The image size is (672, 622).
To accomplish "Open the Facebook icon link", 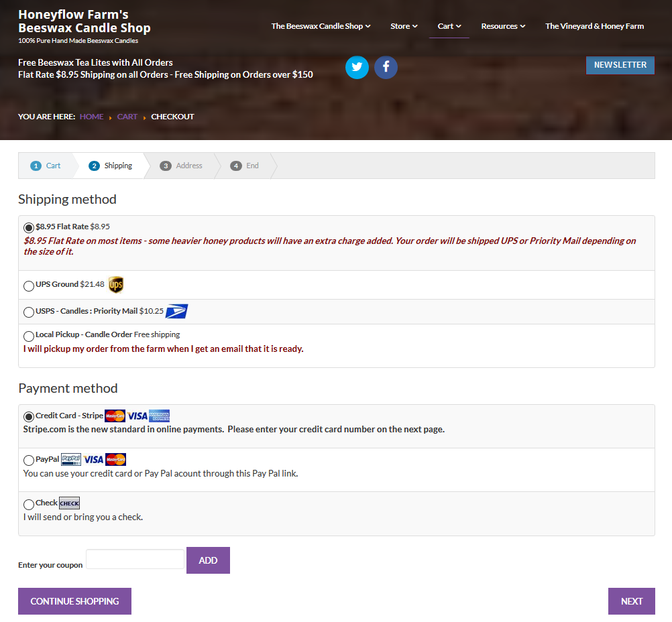I will click(386, 67).
